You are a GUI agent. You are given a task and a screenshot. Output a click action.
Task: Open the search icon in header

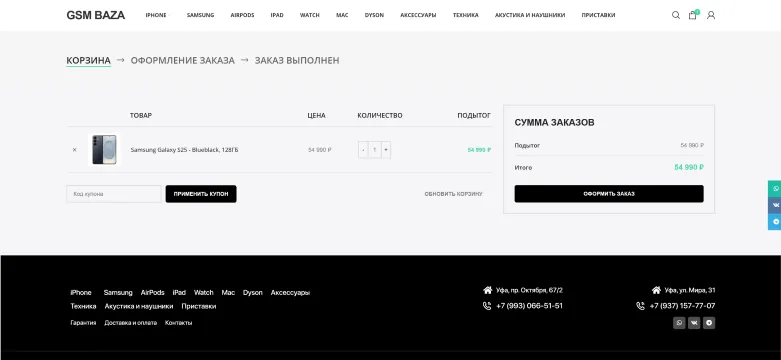[x=675, y=15]
